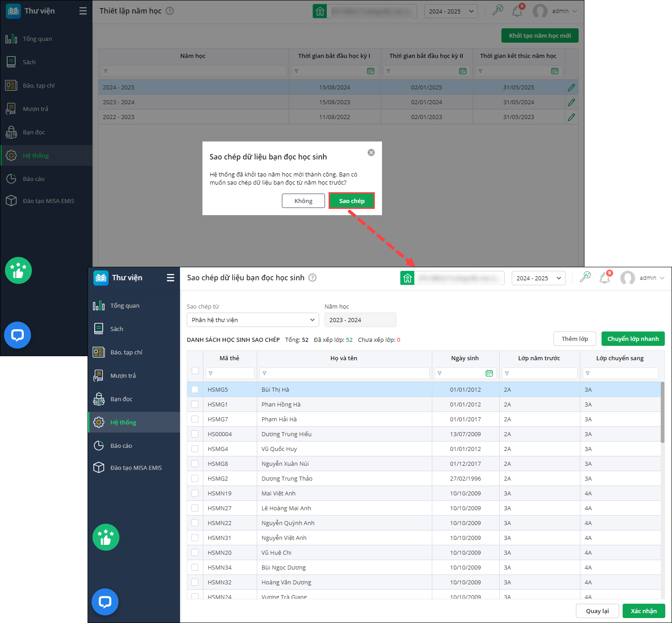672x623 pixels.
Task: Click the thumbs-up feedback button in the Sao chép dữ liệu window
Action: [106, 537]
